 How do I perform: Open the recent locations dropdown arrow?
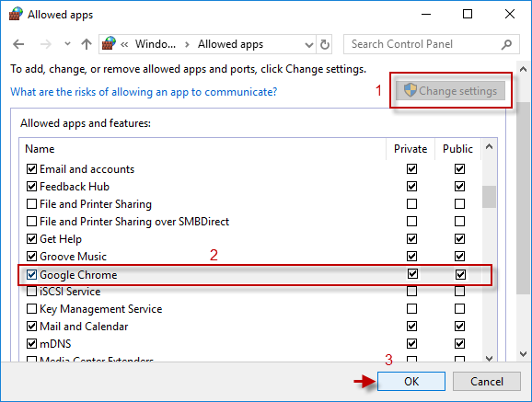point(67,44)
